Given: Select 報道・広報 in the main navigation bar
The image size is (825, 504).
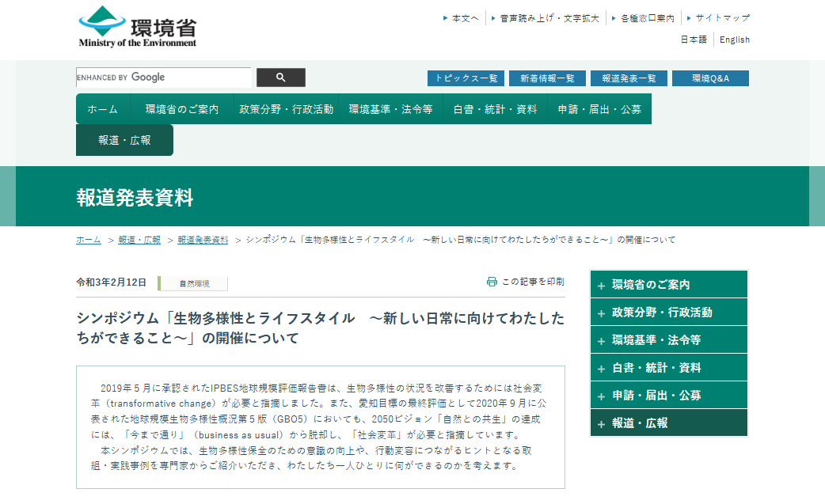Looking at the screenshot, I should point(124,140).
